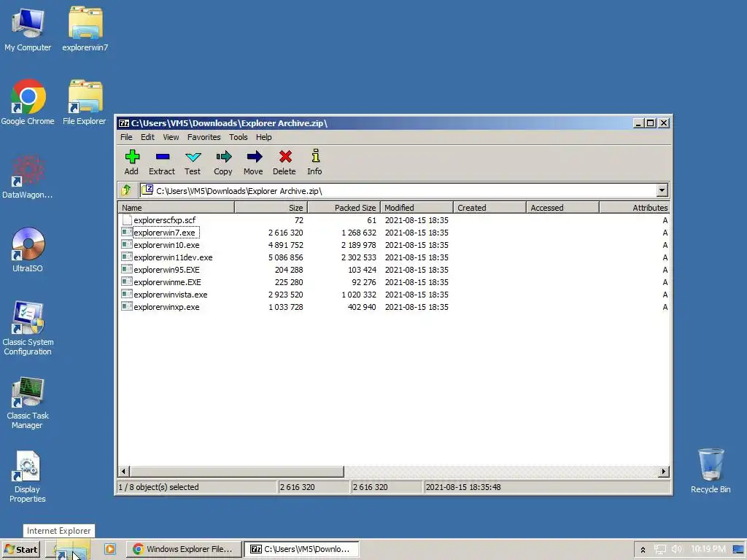Click horizontal scrollbar right arrow
The height and width of the screenshot is (560, 747).
(664, 472)
